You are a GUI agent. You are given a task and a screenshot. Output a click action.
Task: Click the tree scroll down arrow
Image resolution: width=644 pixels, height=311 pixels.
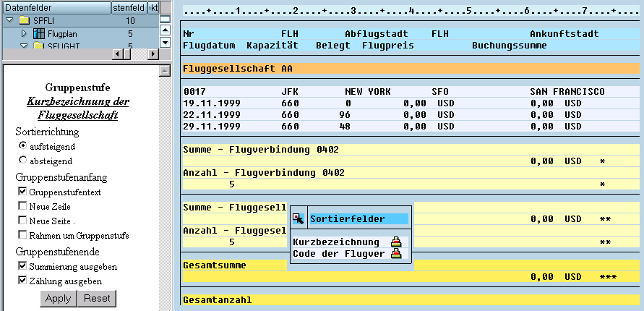tap(165, 43)
